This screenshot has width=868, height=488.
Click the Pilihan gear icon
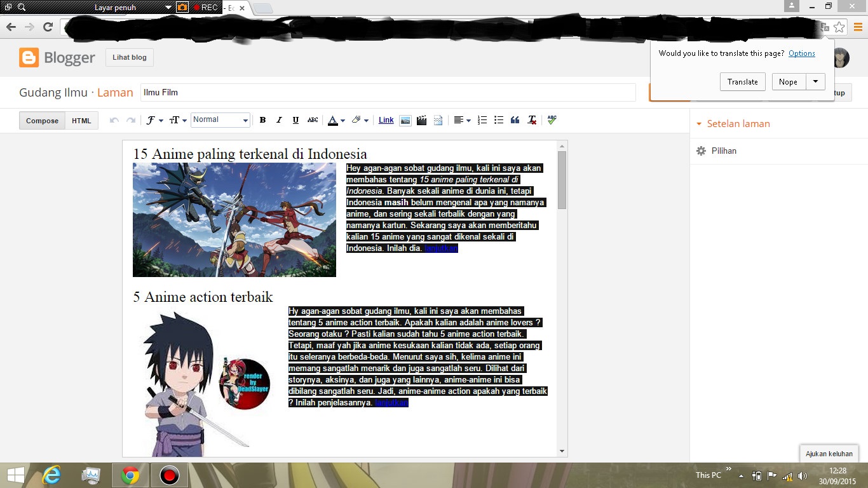[x=701, y=151]
